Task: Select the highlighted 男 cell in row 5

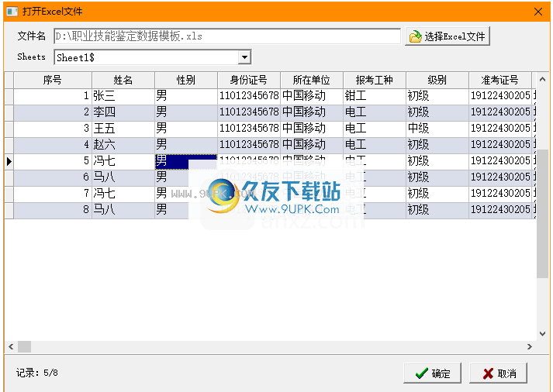Action: [x=186, y=161]
